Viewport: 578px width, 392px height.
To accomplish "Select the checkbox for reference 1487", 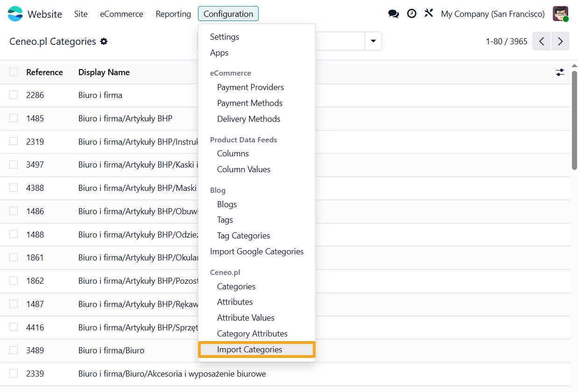I will 14,304.
